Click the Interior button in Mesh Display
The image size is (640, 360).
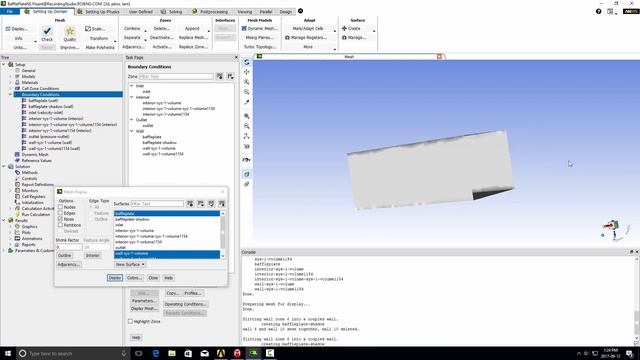[x=93, y=256]
